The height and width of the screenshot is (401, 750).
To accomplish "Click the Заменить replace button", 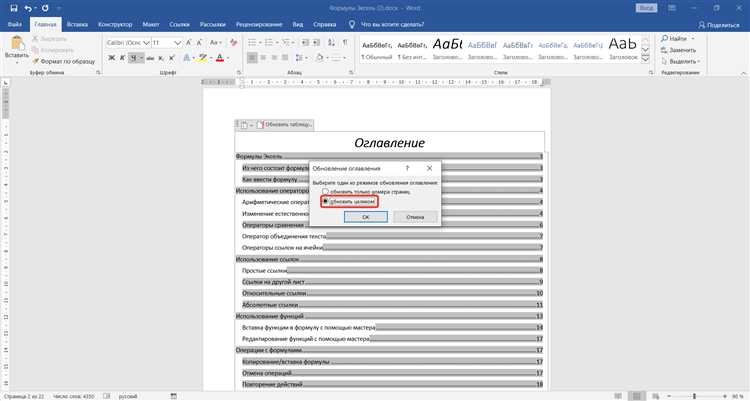I will click(679, 50).
